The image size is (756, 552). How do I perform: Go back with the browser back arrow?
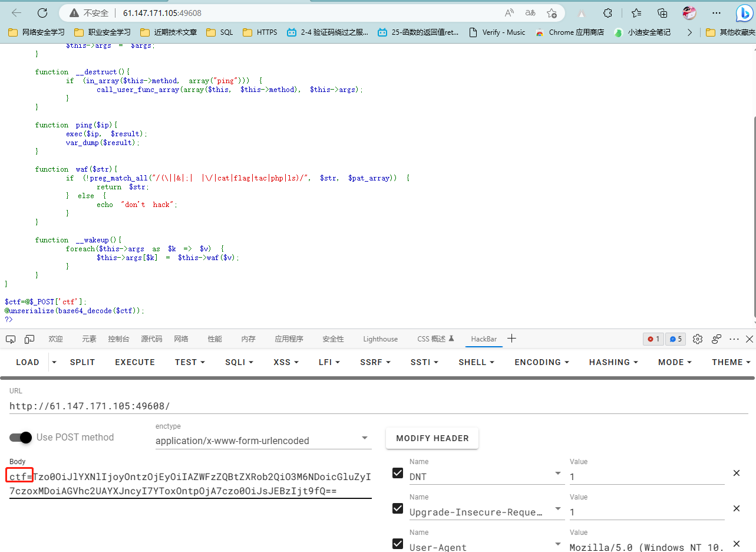[16, 13]
